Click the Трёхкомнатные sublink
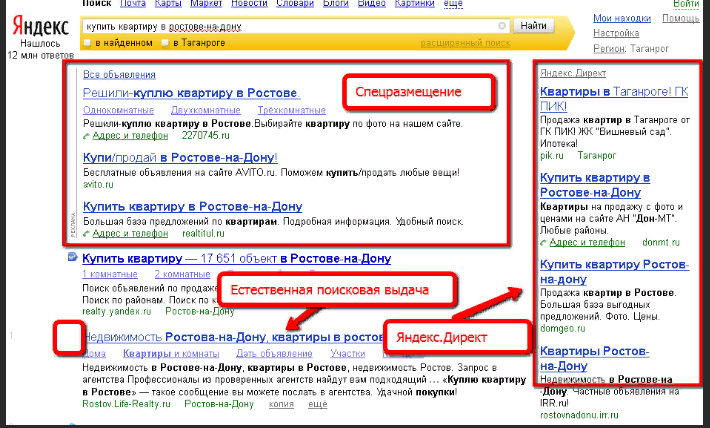Screen dimensions: 710x428 [292, 110]
